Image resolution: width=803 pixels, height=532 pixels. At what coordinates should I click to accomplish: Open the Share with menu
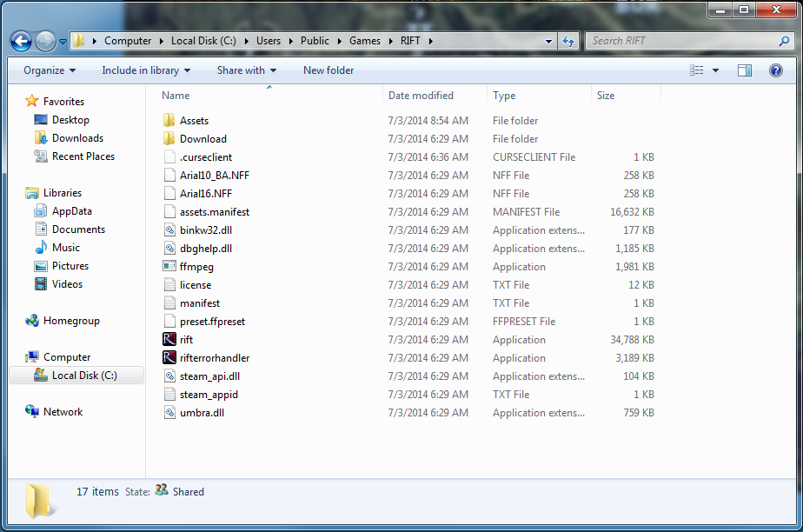(x=246, y=70)
